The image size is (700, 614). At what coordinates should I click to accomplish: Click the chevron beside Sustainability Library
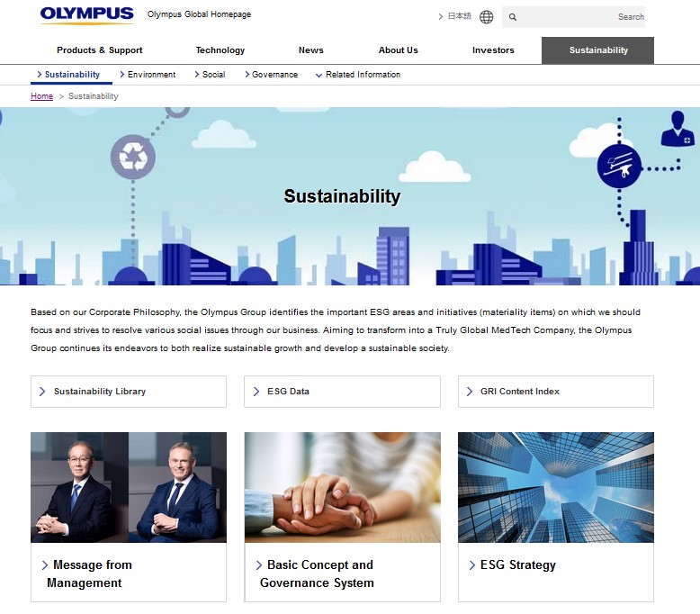click(x=42, y=392)
